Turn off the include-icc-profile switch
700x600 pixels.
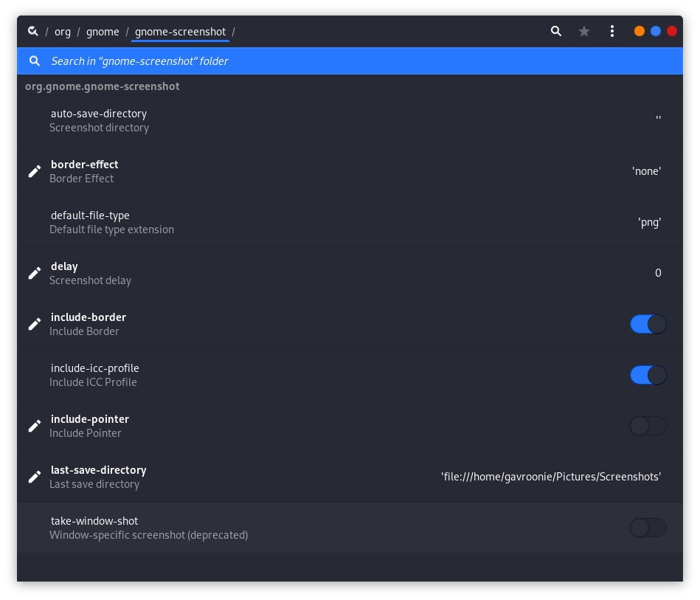648,376
